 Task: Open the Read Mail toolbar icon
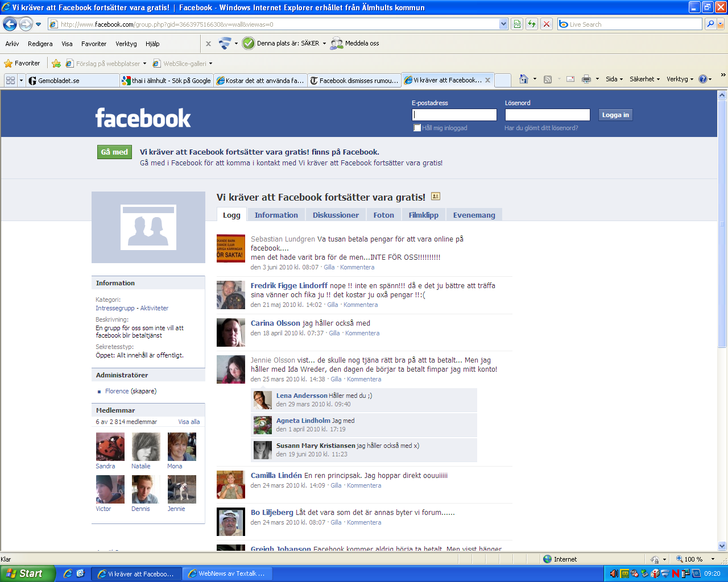coord(570,80)
